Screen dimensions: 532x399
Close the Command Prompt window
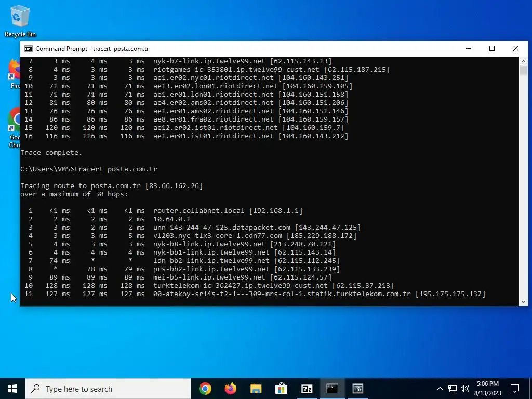[x=516, y=48]
